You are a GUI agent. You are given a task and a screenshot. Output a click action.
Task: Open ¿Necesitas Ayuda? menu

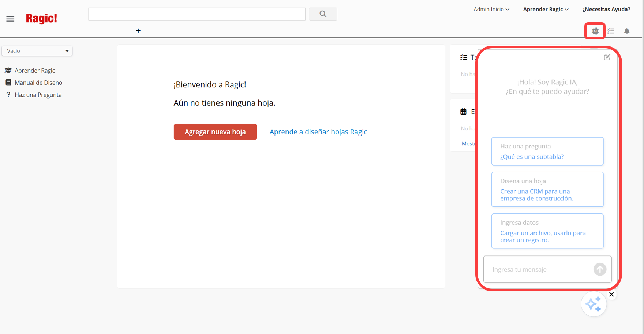pos(606,9)
